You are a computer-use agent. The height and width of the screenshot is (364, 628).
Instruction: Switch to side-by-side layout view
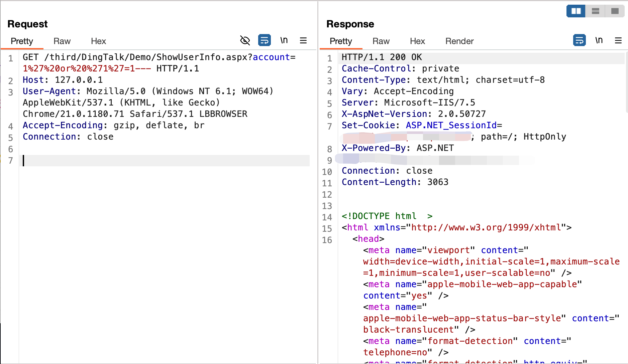click(x=576, y=11)
